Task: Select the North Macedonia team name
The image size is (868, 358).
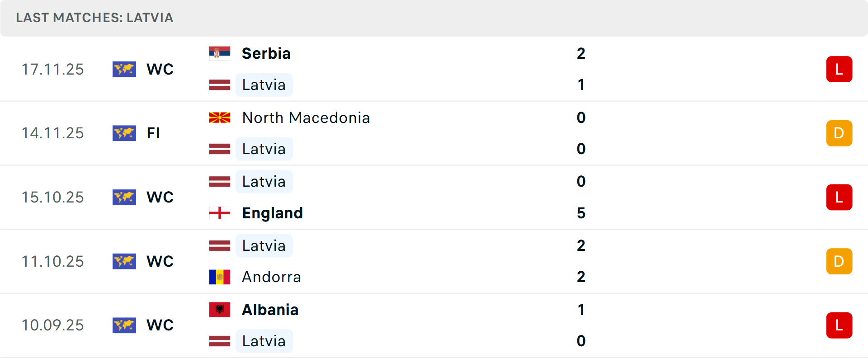Action: tap(306, 118)
